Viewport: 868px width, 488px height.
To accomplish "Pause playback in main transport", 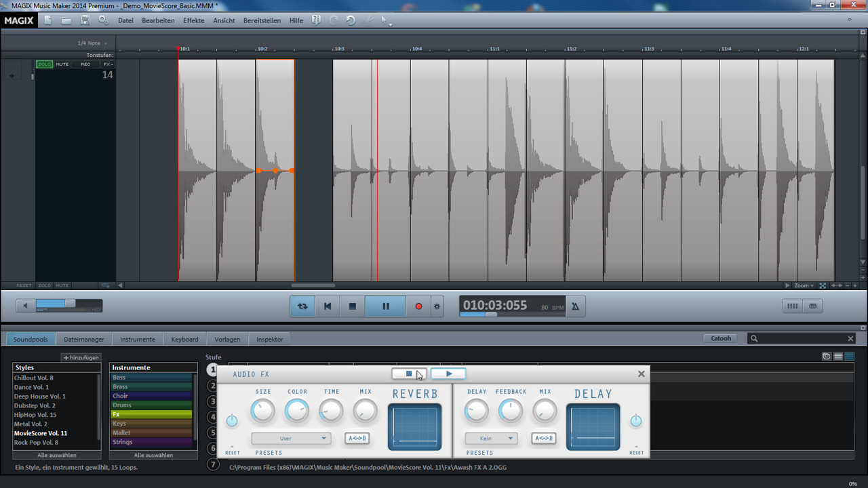I will tap(386, 306).
